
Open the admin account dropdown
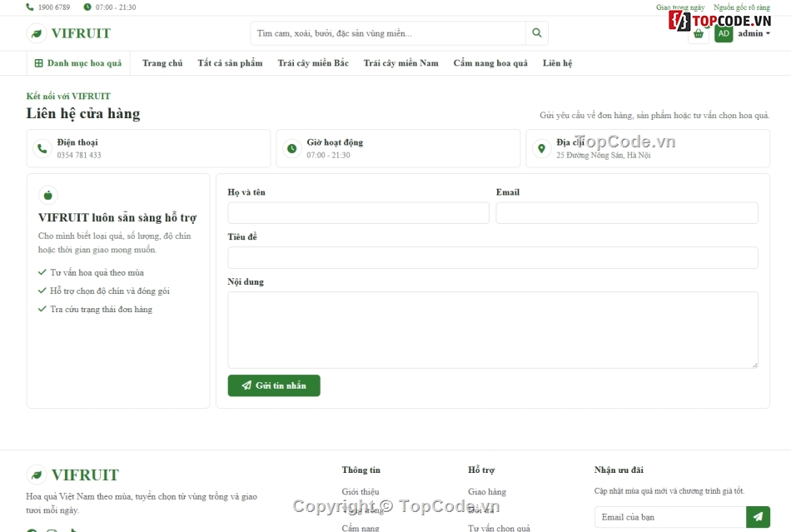[x=754, y=34]
